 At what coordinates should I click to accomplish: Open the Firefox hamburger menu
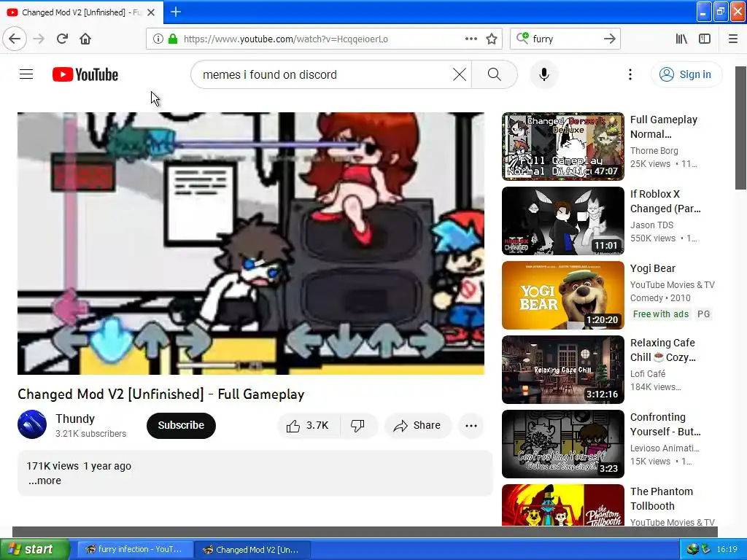point(733,39)
